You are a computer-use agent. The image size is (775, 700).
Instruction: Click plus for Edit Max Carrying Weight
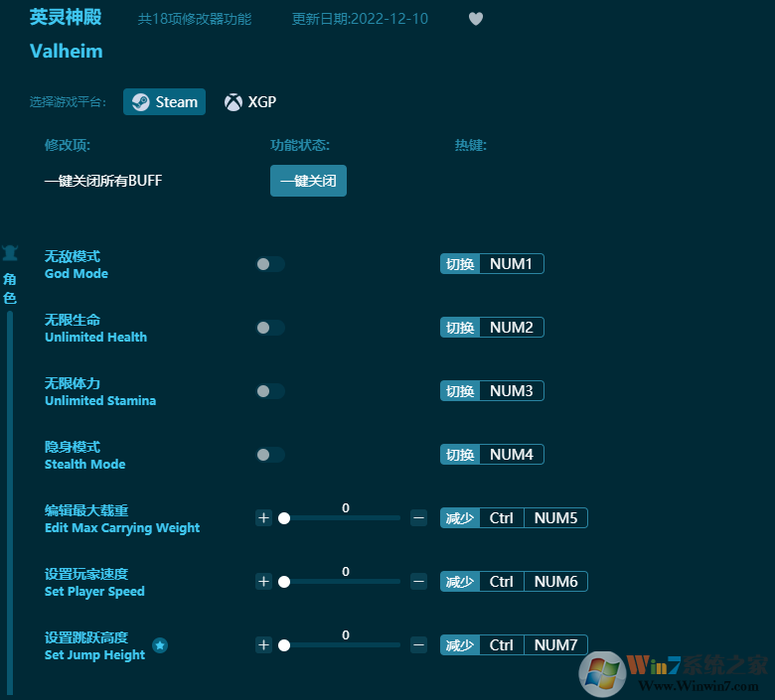[263, 517]
